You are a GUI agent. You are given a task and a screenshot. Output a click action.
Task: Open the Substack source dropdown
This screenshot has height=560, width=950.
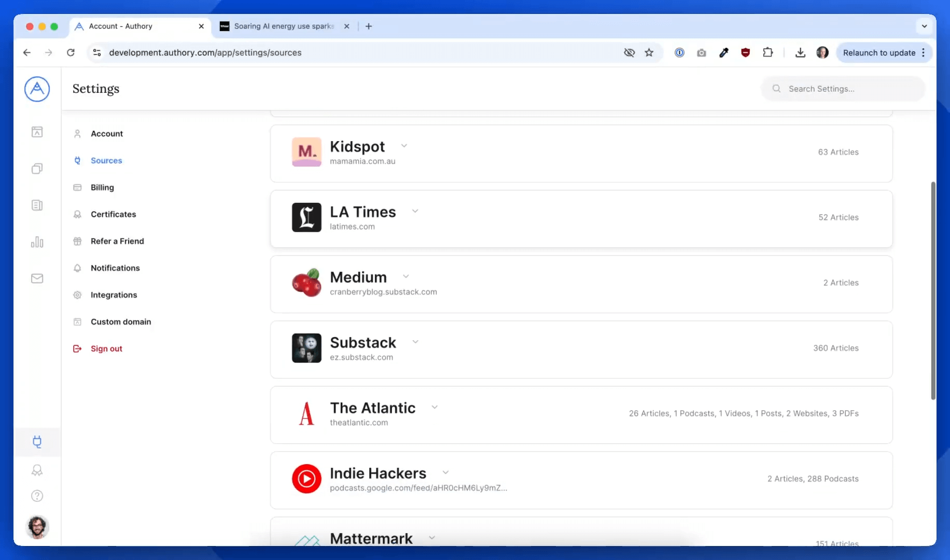[415, 342]
